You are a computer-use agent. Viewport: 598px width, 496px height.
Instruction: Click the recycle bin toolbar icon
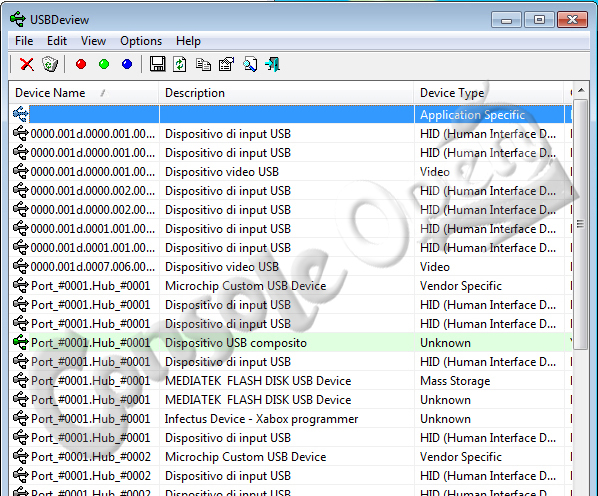(x=50, y=64)
